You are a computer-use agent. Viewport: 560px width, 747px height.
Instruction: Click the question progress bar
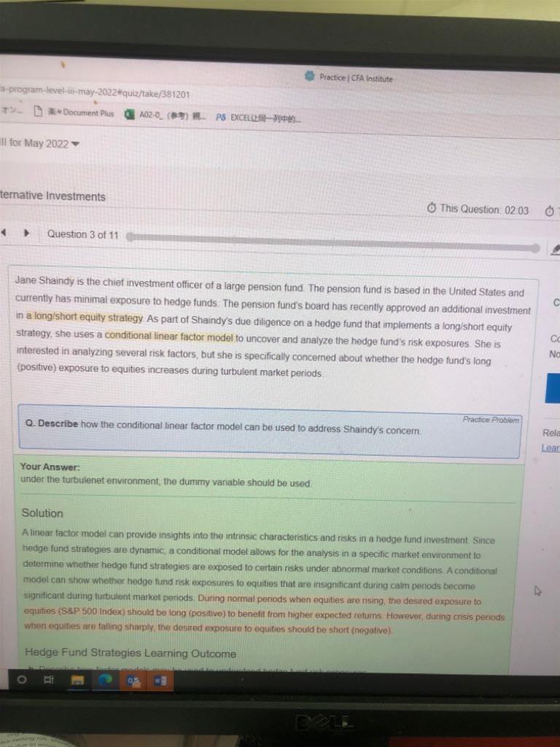(x=332, y=241)
